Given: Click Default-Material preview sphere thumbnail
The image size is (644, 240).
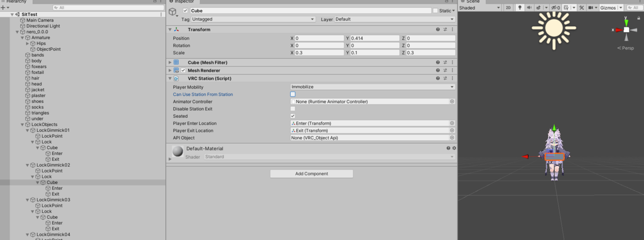Looking at the screenshot, I should tap(177, 152).
